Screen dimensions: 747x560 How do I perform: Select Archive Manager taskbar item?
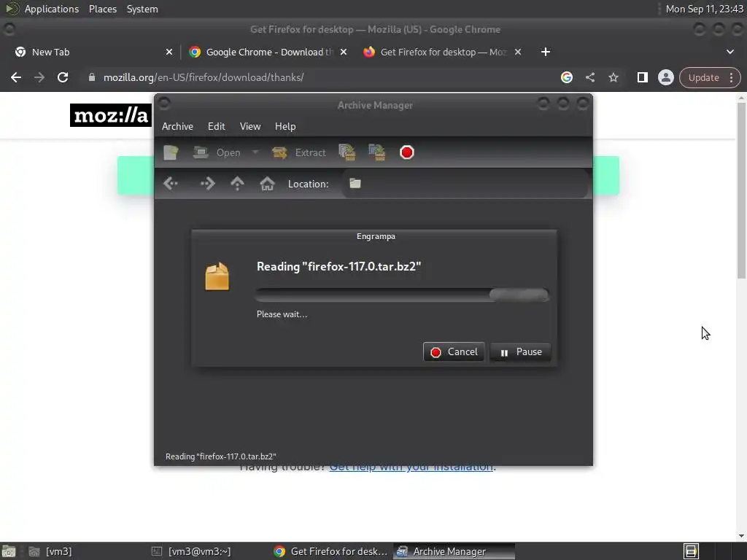pyautogui.click(x=454, y=551)
